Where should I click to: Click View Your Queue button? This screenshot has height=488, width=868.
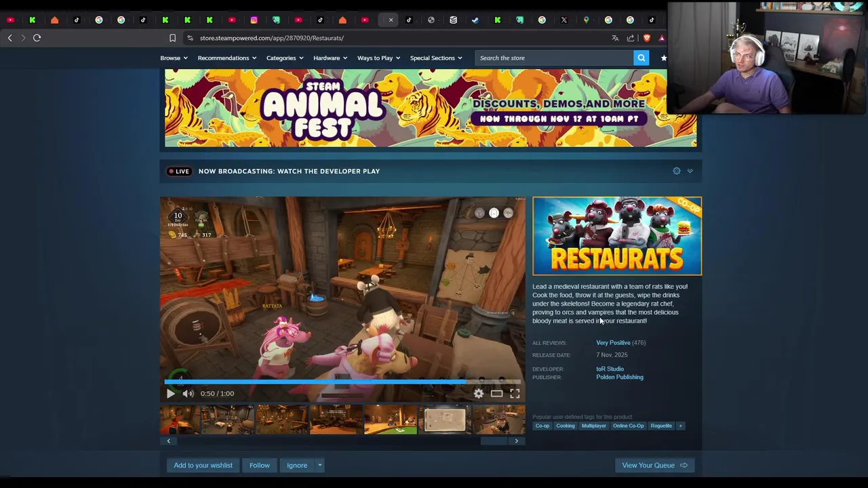point(654,465)
